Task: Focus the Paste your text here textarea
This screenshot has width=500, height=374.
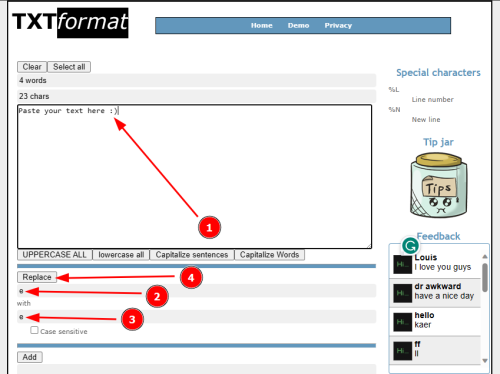Action: pyautogui.click(x=195, y=177)
